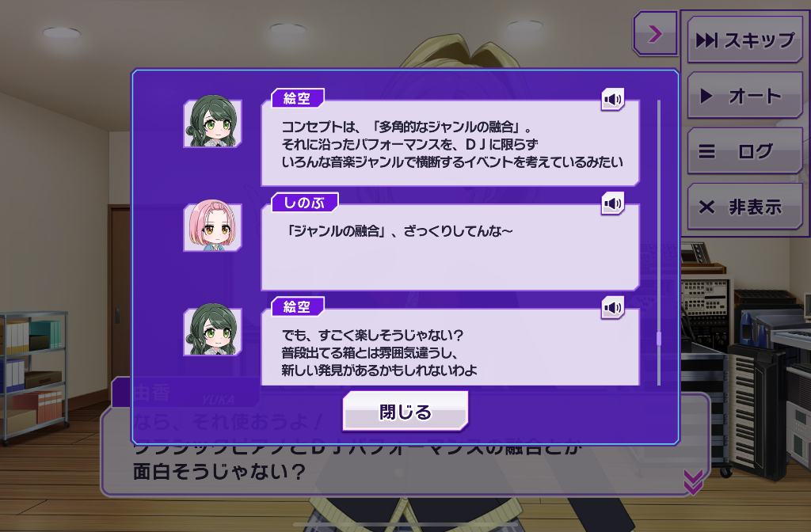Hide the interface with 非表示
Screen dimensions: 811x532
[x=744, y=207]
